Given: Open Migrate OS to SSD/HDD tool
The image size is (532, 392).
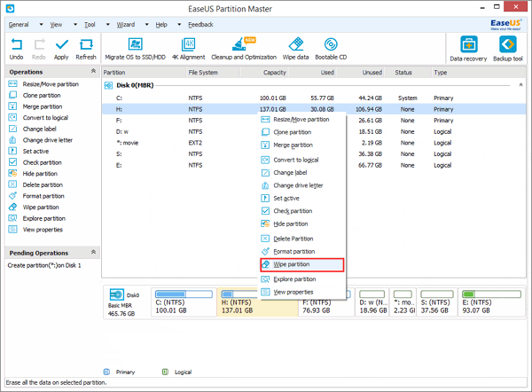Looking at the screenshot, I should coord(135,49).
